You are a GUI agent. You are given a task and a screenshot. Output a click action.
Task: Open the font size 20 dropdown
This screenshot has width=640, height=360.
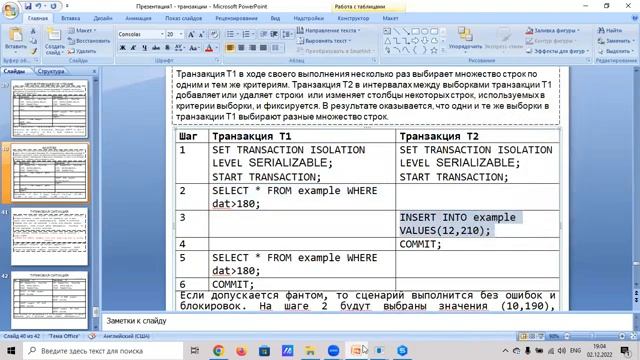(x=180, y=34)
